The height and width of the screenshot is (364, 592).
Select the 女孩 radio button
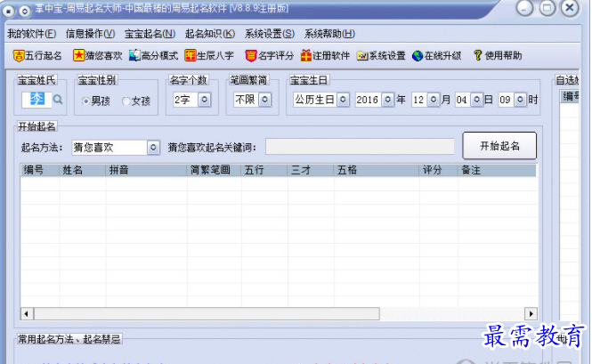(126, 101)
